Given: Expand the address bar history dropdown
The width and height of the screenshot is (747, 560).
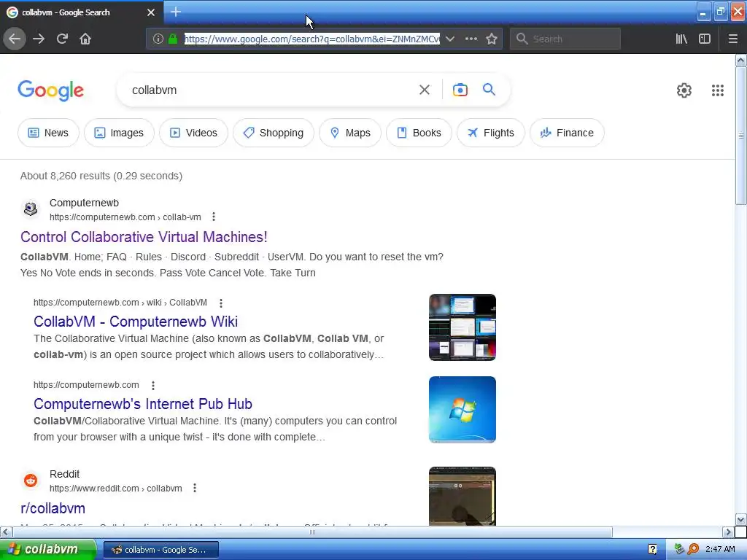Looking at the screenshot, I should pos(449,39).
